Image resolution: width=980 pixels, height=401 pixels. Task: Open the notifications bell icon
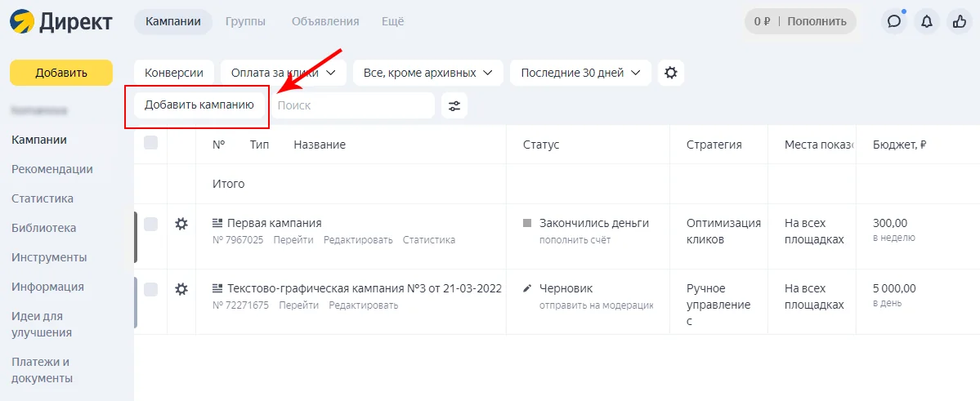tap(927, 21)
